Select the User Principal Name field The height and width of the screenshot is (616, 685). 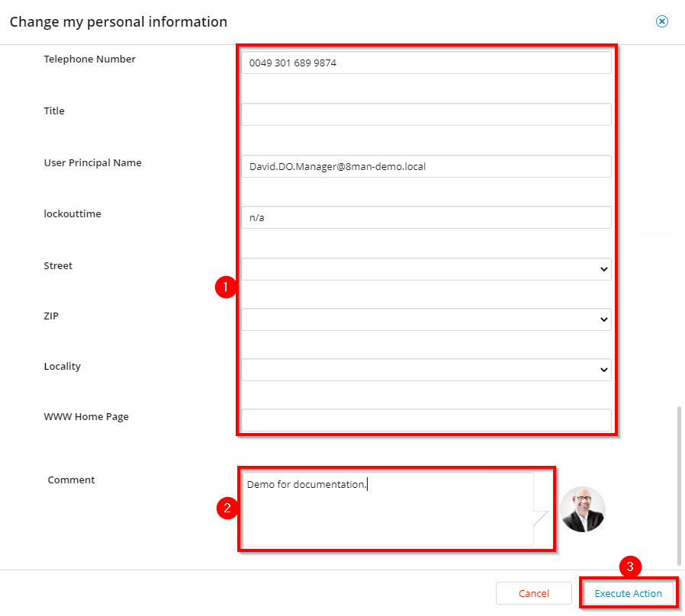click(427, 165)
